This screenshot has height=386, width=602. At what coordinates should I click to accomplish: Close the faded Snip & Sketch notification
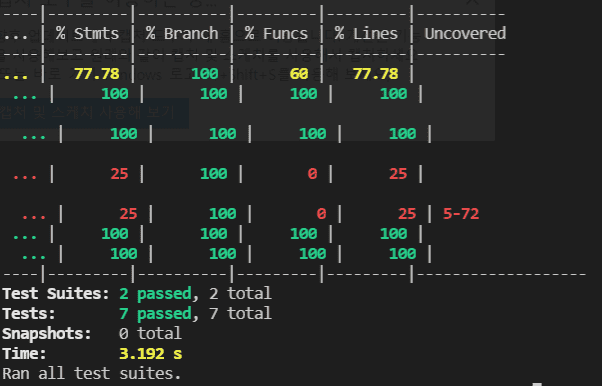(x=473, y=2)
